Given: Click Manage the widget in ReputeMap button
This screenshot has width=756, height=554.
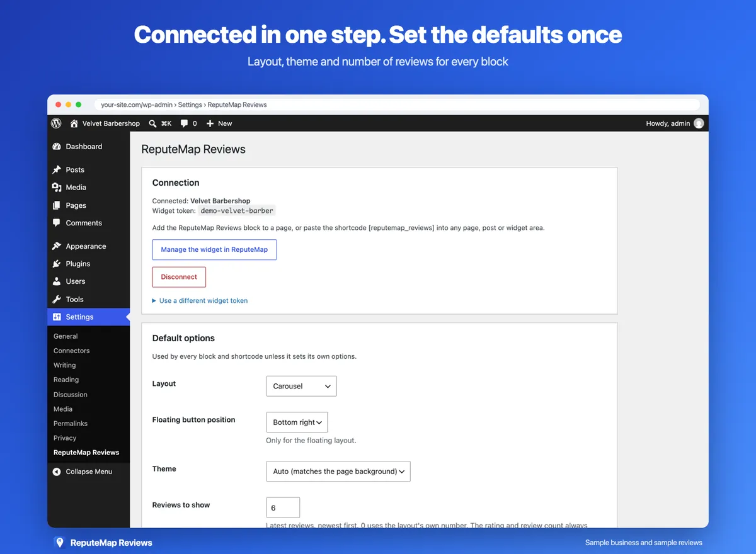Looking at the screenshot, I should click(x=214, y=249).
